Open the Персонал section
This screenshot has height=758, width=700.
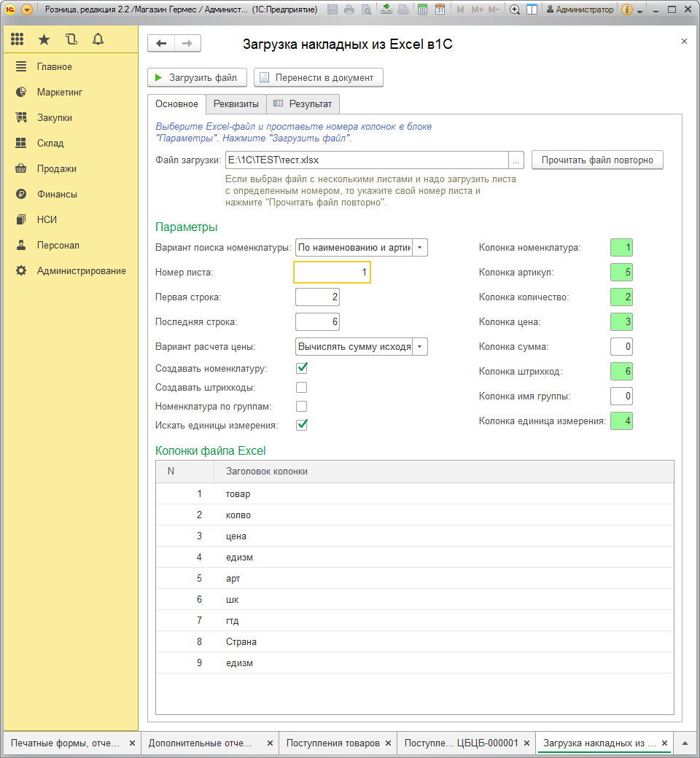click(x=70, y=245)
